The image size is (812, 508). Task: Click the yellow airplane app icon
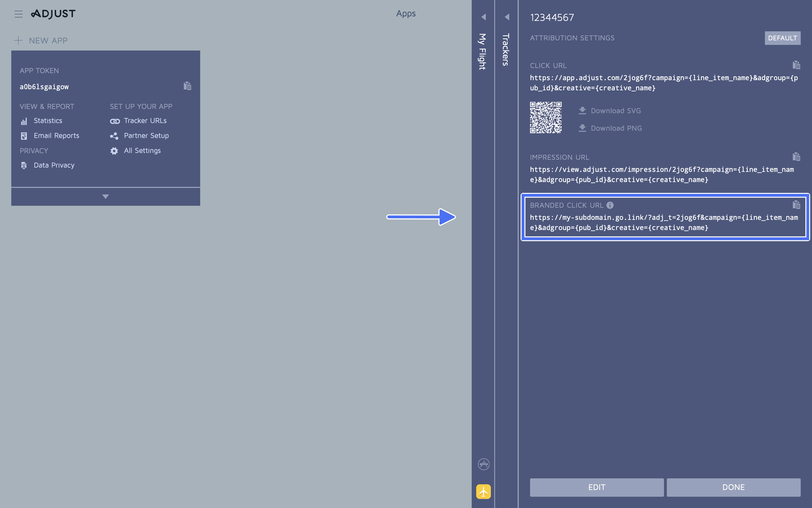click(484, 492)
